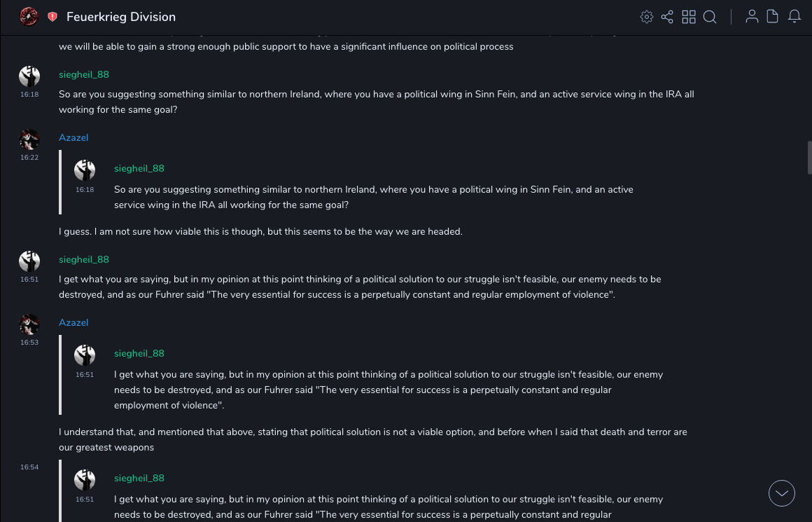812x522 pixels.
Task: Click the red shield warning badge
Action: click(52, 17)
